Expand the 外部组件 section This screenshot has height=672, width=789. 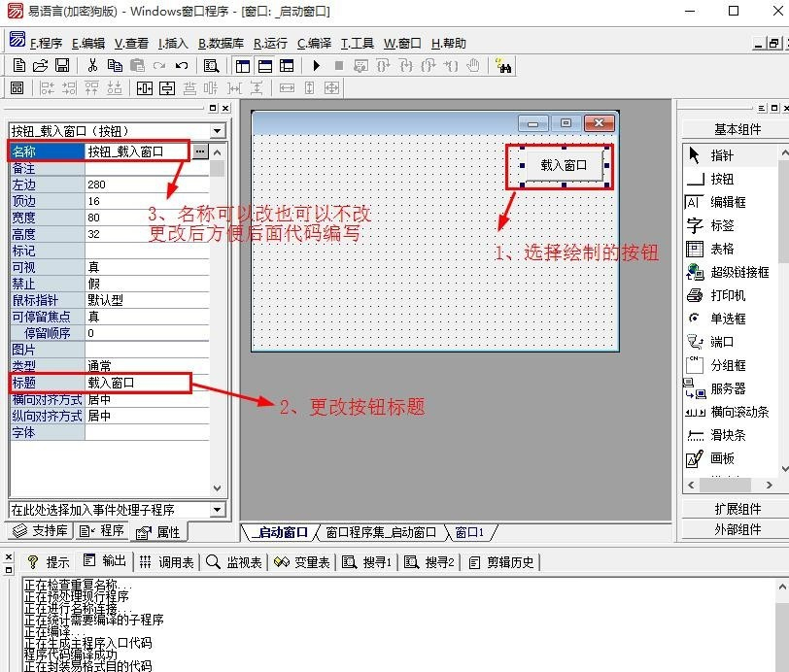point(738,529)
